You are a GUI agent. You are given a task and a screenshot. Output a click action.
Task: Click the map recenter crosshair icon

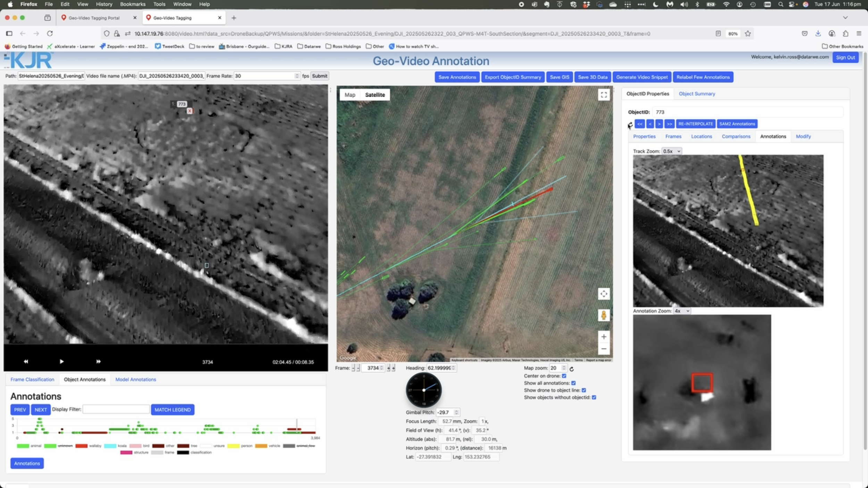[x=603, y=294]
